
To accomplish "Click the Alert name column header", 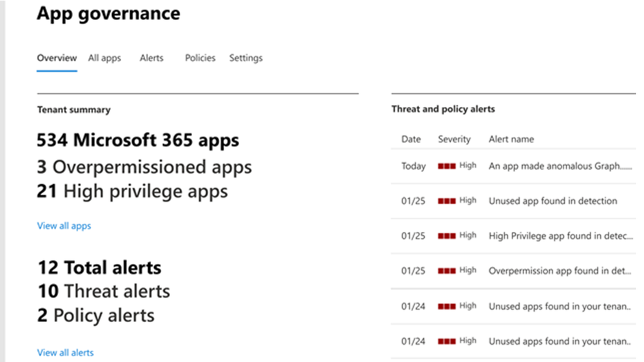I will 511,139.
